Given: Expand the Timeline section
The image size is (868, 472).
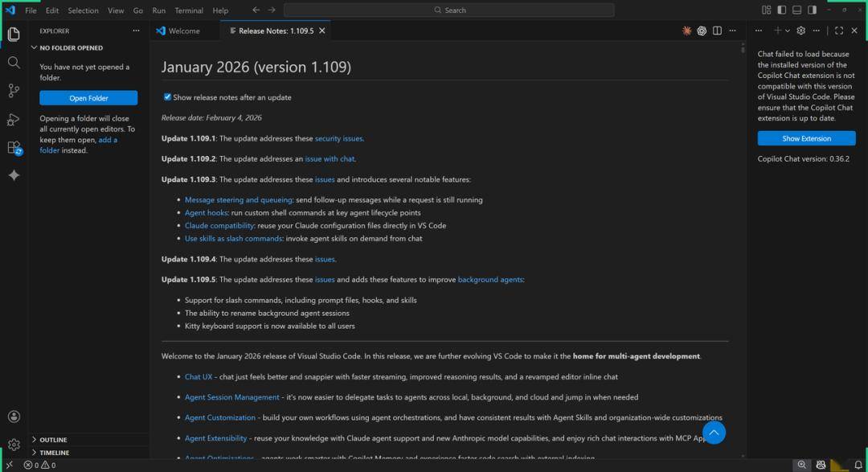Looking at the screenshot, I should pos(55,453).
